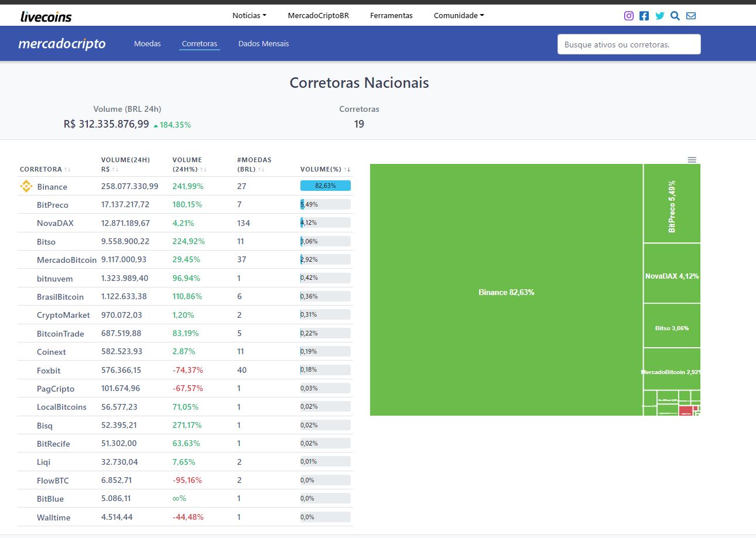Open the Twitter profile icon
This screenshot has width=756, height=538.
click(x=660, y=16)
